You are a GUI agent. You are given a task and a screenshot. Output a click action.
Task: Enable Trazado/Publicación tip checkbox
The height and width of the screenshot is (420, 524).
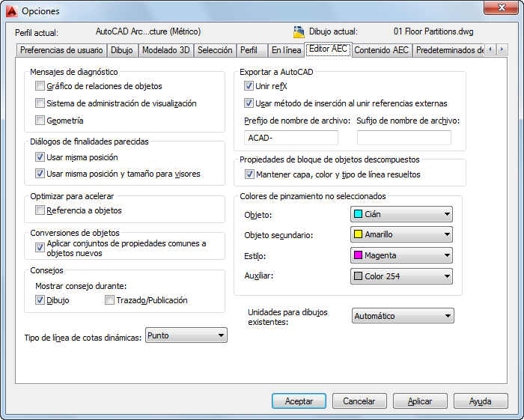pos(109,300)
